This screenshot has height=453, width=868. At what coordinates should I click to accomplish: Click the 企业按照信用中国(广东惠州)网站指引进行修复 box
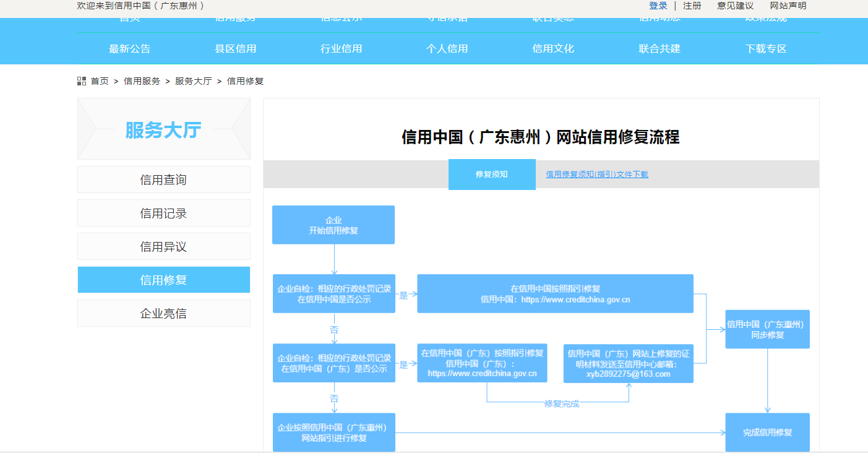[334, 432]
